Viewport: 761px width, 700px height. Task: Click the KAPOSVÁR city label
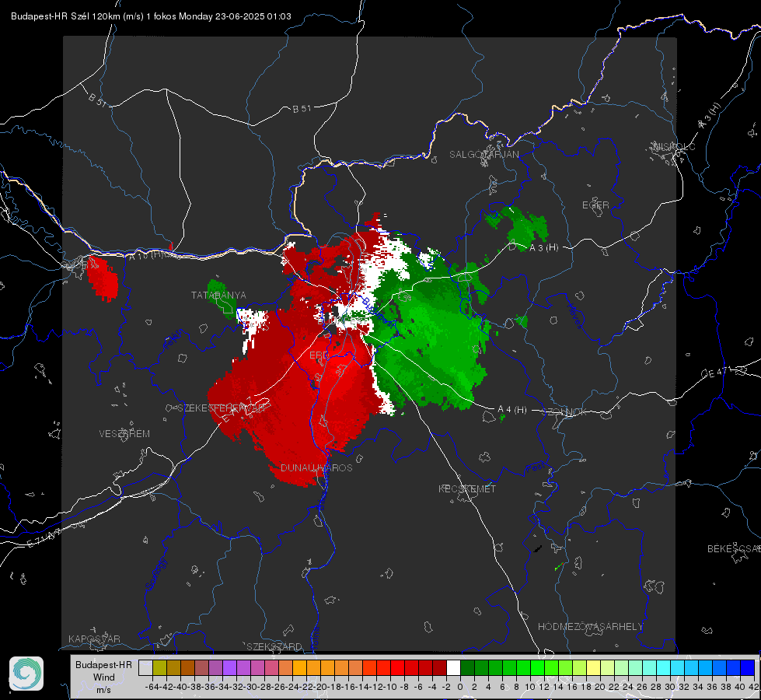tap(94, 639)
